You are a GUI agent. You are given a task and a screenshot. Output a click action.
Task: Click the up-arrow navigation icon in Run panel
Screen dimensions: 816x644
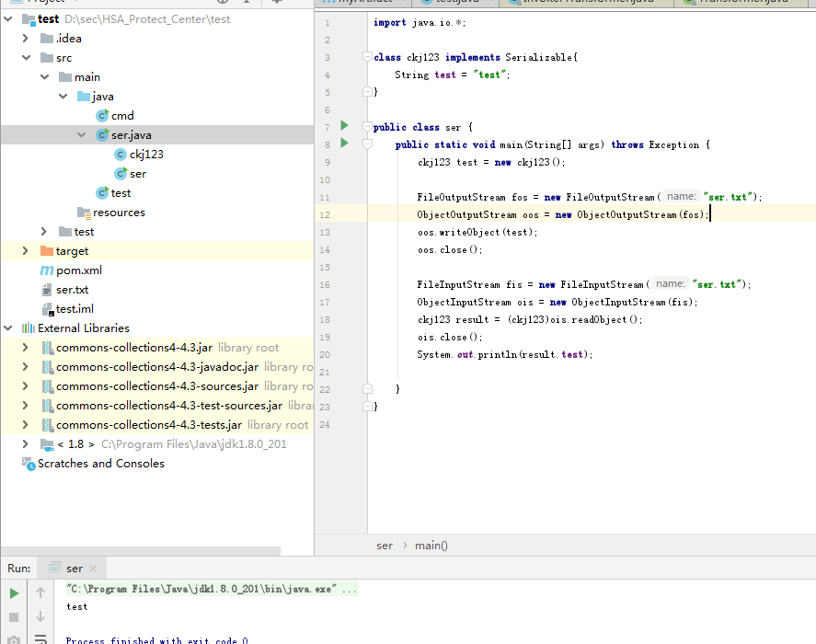point(40,593)
